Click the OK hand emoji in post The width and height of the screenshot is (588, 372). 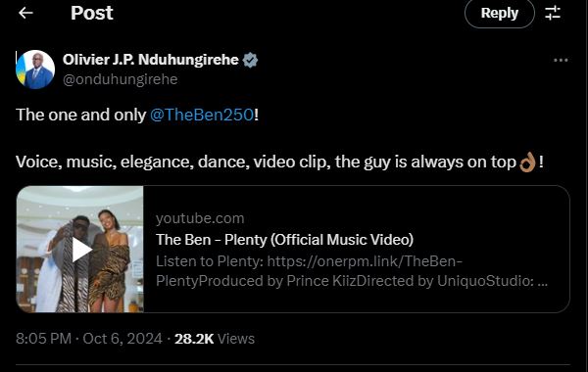(527, 163)
